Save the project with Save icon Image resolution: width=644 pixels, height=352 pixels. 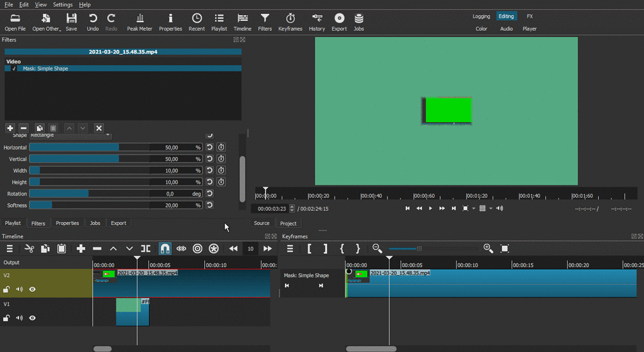point(72,22)
